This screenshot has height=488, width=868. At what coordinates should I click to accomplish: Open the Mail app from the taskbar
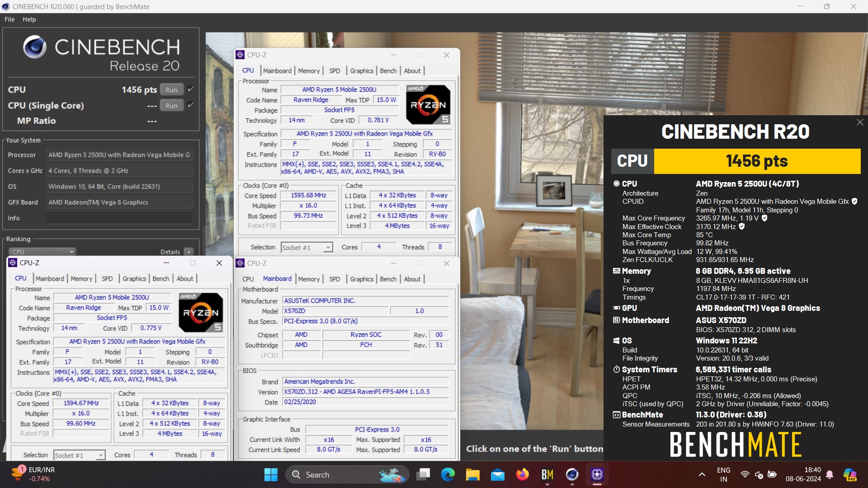(498, 474)
